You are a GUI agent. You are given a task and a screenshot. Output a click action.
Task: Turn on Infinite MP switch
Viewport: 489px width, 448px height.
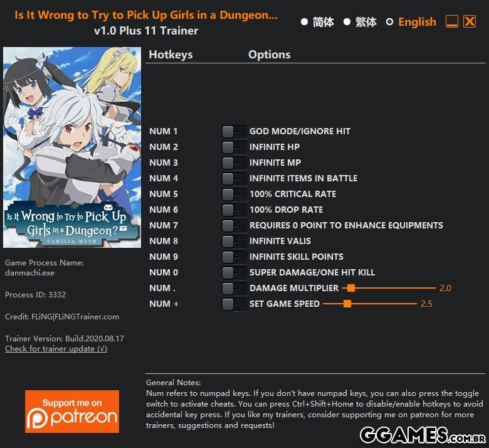234,163
